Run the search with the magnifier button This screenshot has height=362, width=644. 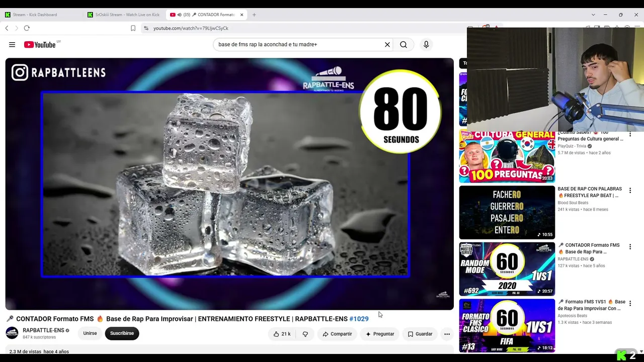pyautogui.click(x=404, y=45)
